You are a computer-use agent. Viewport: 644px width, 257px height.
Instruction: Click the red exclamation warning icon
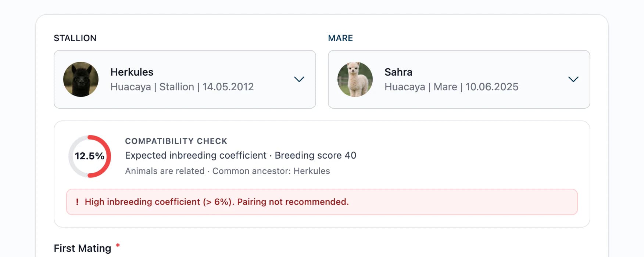[x=77, y=202]
